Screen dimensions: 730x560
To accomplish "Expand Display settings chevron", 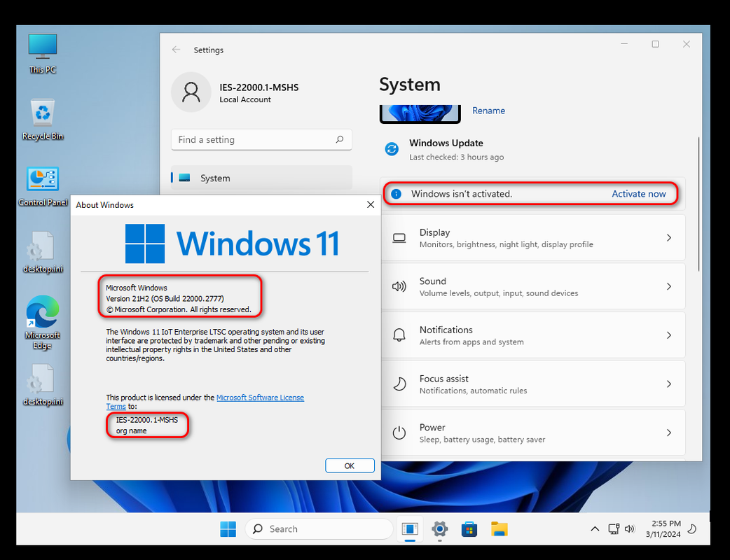I will tap(669, 238).
